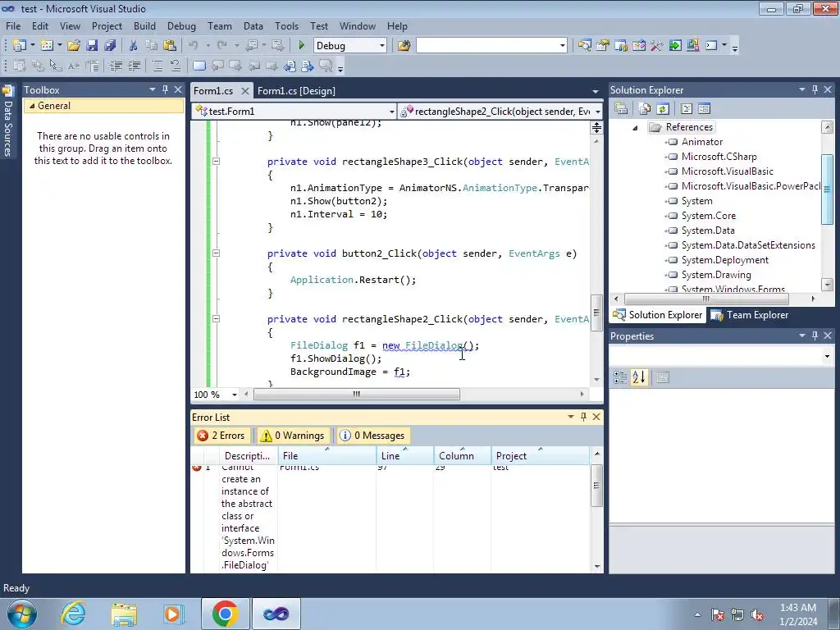This screenshot has width=840, height=630.
Task: Click the Open File folder icon
Action: pyautogui.click(x=73, y=46)
